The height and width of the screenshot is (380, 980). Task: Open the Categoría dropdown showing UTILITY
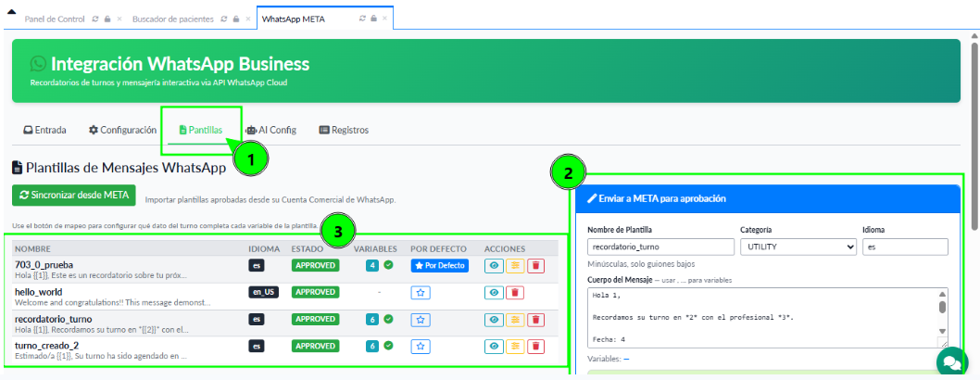coord(798,247)
